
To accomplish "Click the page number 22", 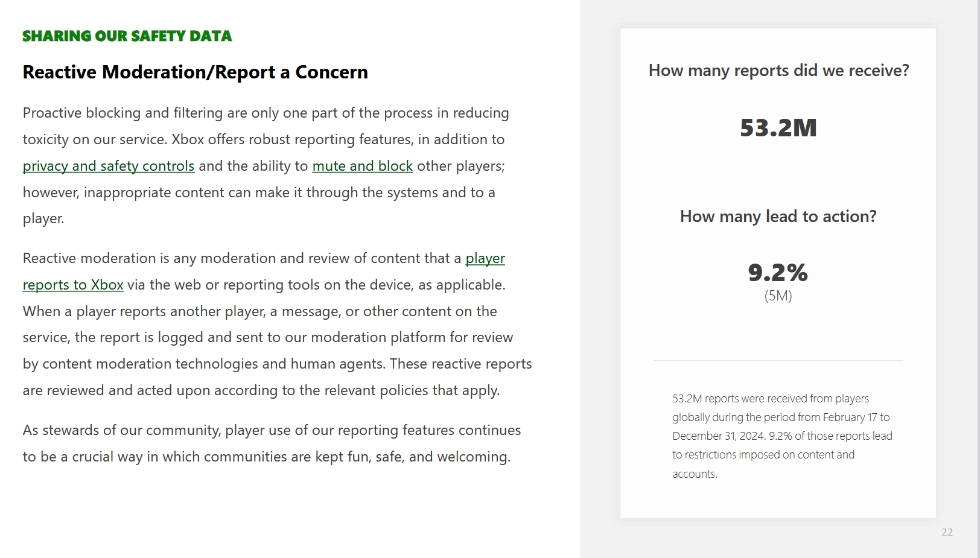I will pos(947,532).
